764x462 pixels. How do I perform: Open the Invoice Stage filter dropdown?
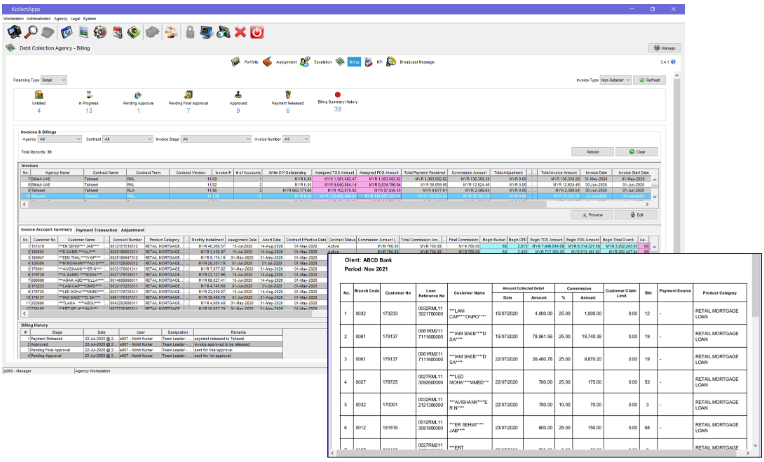[x=216, y=139]
